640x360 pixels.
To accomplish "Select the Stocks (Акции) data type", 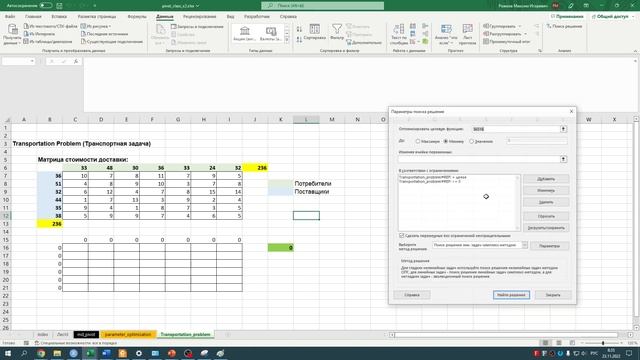I will pos(244,33).
